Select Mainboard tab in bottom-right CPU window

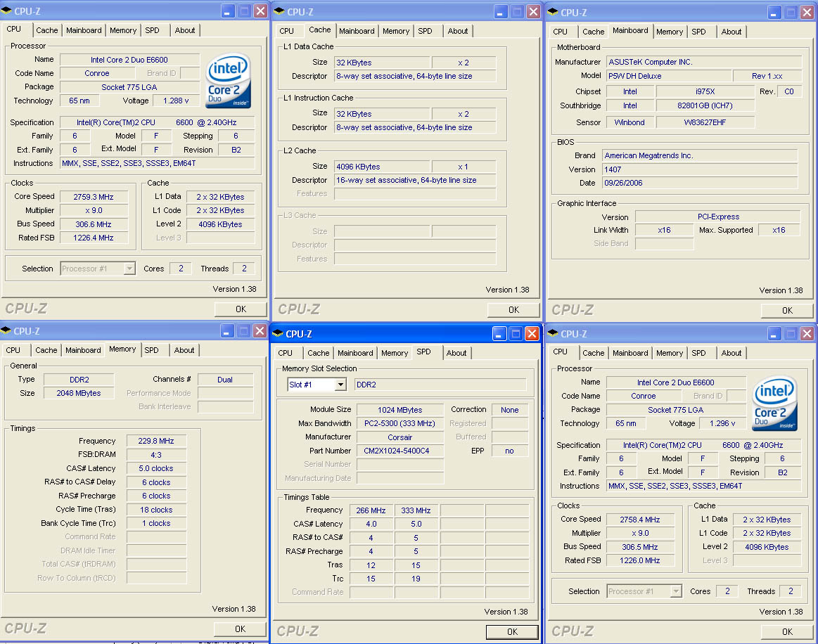click(x=630, y=353)
